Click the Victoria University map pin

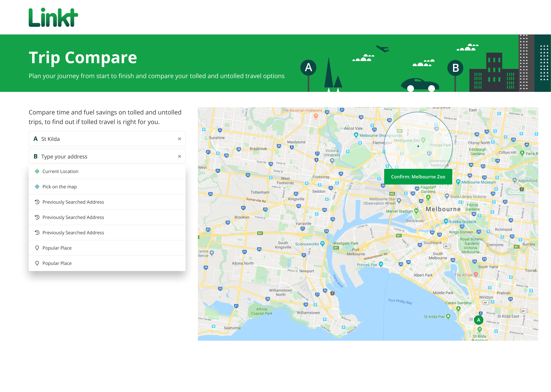(332, 161)
